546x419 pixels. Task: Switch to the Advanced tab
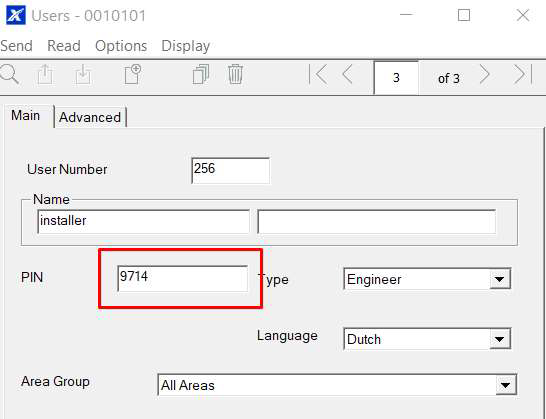click(90, 117)
